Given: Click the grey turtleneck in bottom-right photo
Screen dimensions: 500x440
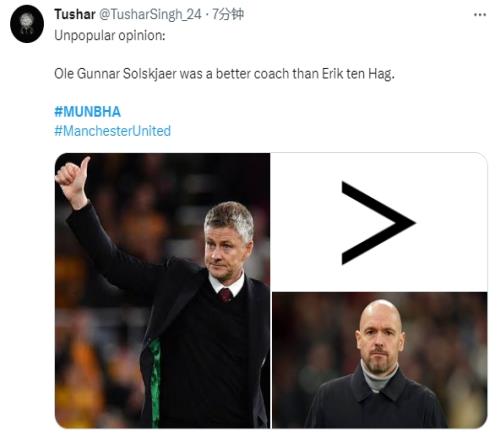Looking at the screenshot, I should click(x=378, y=378).
